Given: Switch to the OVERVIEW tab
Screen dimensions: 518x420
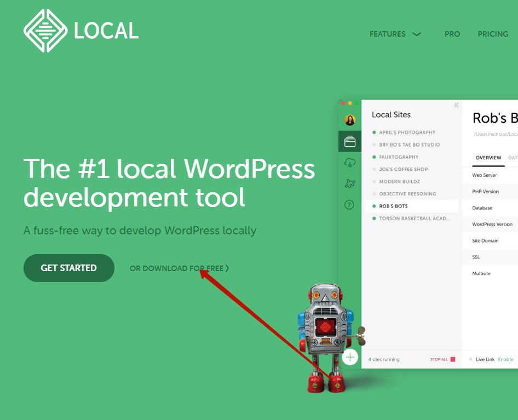Looking at the screenshot, I should (488, 158).
